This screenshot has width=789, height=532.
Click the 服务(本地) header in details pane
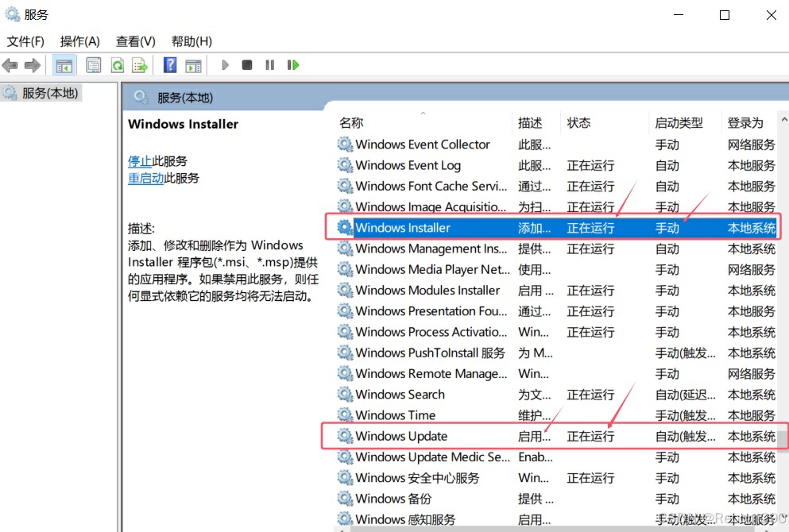184,98
